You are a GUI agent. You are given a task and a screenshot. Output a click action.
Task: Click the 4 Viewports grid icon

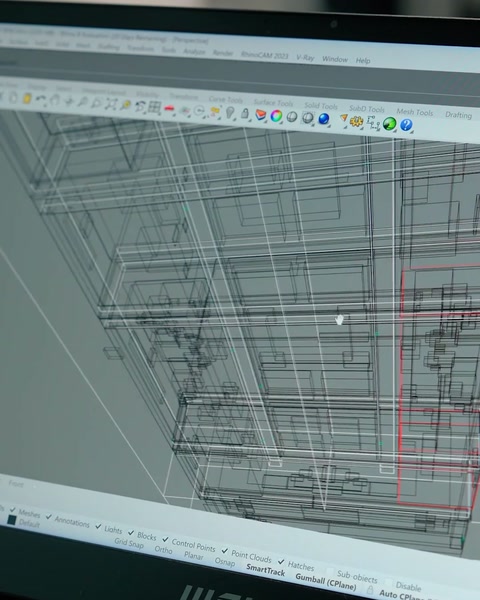[x=154, y=107]
